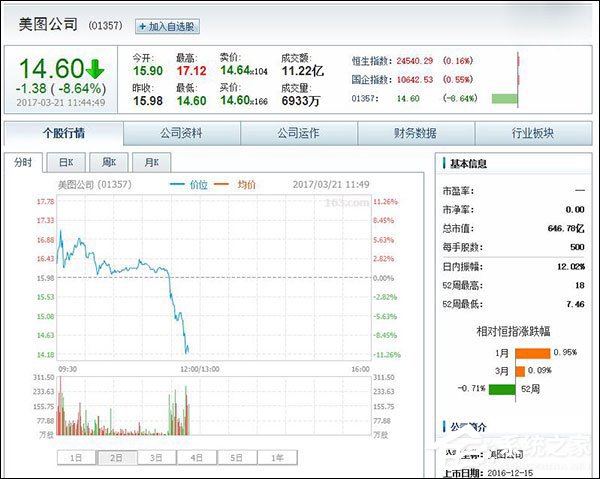This screenshot has height=479, width=600.
Task: Click the current price 14.60
Action: tap(52, 69)
